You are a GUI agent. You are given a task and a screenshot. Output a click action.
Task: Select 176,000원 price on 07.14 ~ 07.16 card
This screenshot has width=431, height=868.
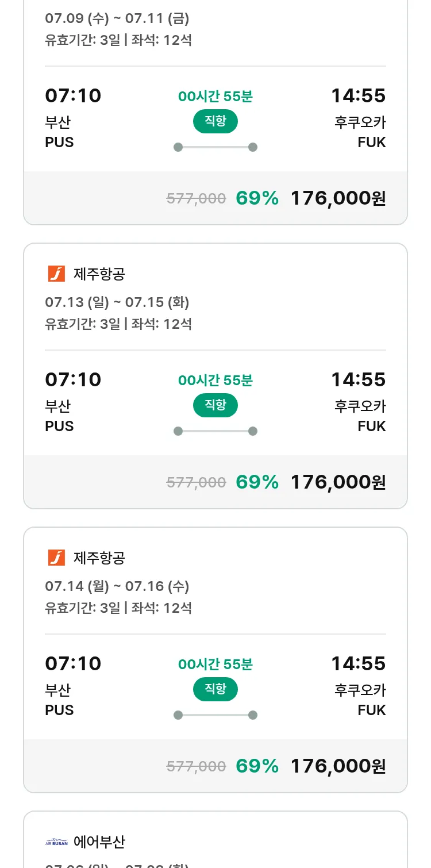[x=338, y=766]
